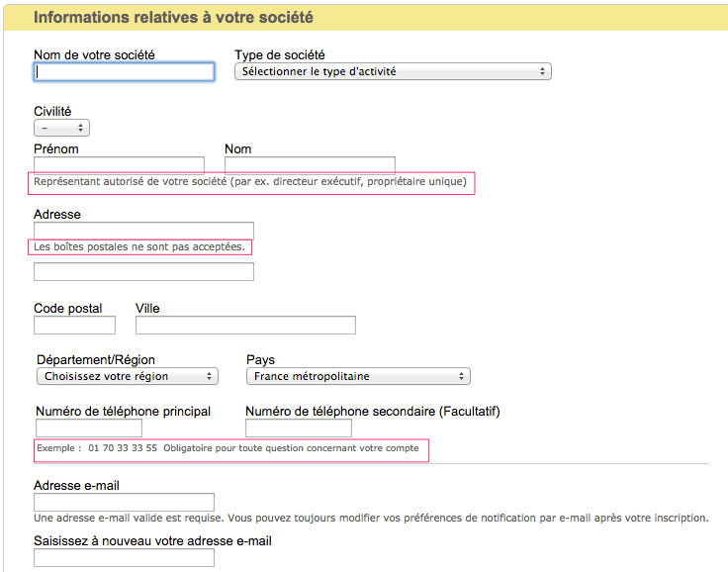Click the 'Informations relatives à votre société' header
Image resolution: width=728 pixels, height=572 pixels.
tap(173, 18)
